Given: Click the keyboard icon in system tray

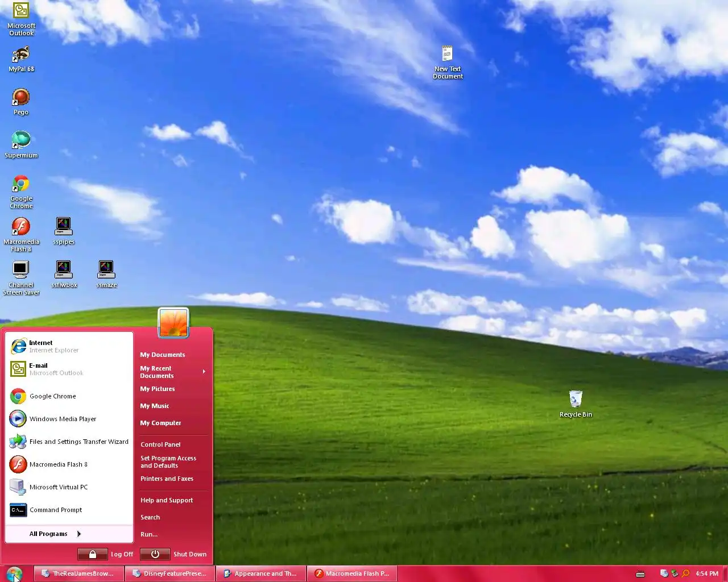Looking at the screenshot, I should click(x=640, y=574).
